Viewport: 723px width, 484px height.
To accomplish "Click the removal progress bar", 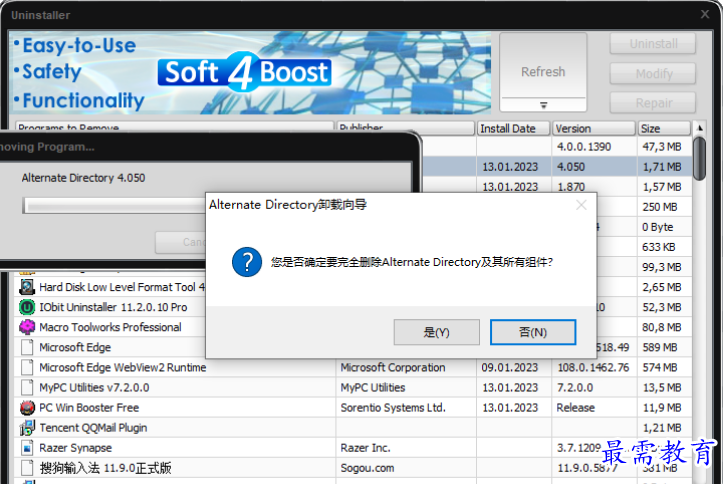I will [x=114, y=205].
